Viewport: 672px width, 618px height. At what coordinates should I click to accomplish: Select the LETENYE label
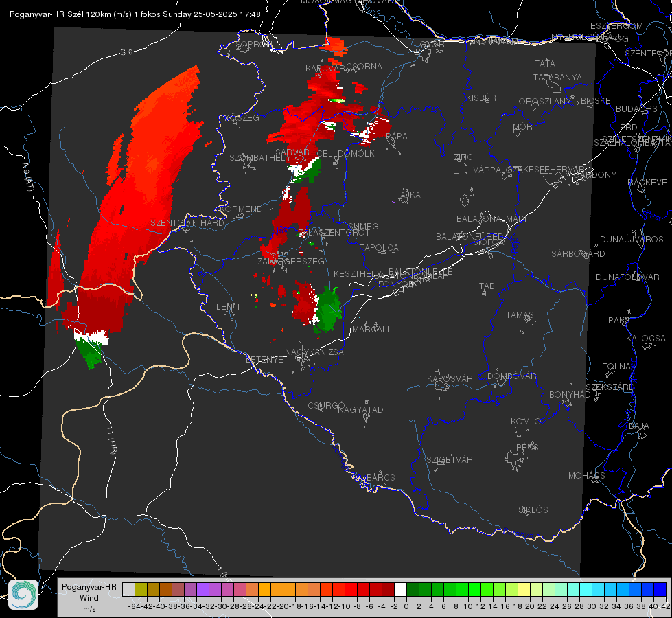(264, 359)
